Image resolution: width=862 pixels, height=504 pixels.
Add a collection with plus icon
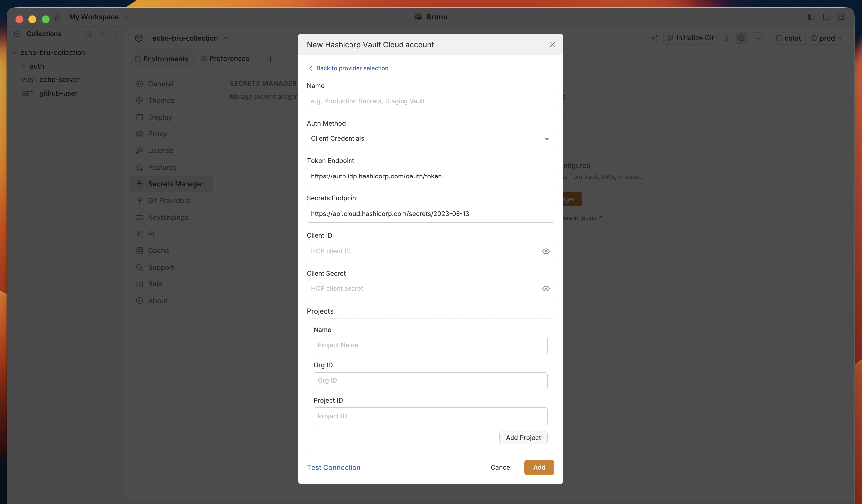(x=102, y=34)
